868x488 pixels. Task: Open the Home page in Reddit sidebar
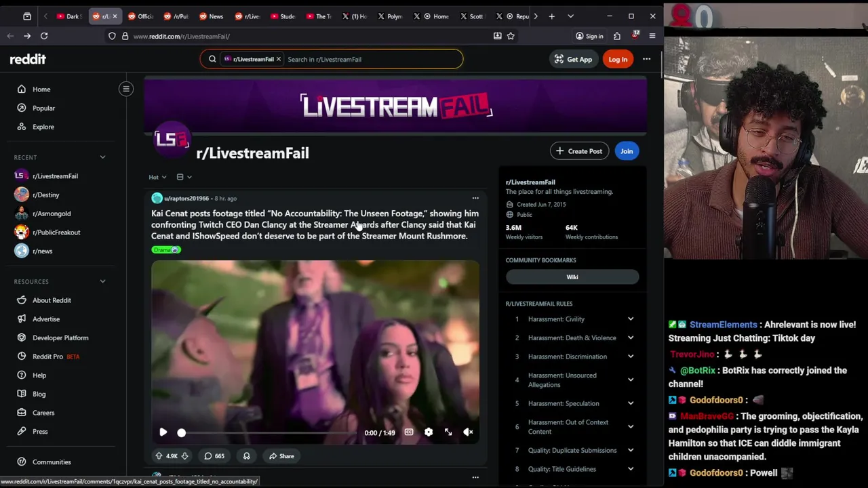point(41,89)
